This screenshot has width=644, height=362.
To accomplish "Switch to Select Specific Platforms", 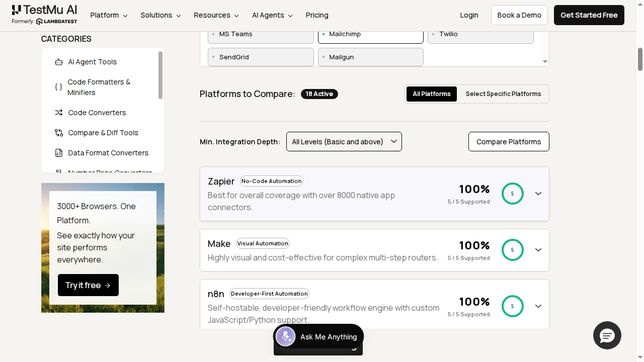I will click(x=503, y=94).
